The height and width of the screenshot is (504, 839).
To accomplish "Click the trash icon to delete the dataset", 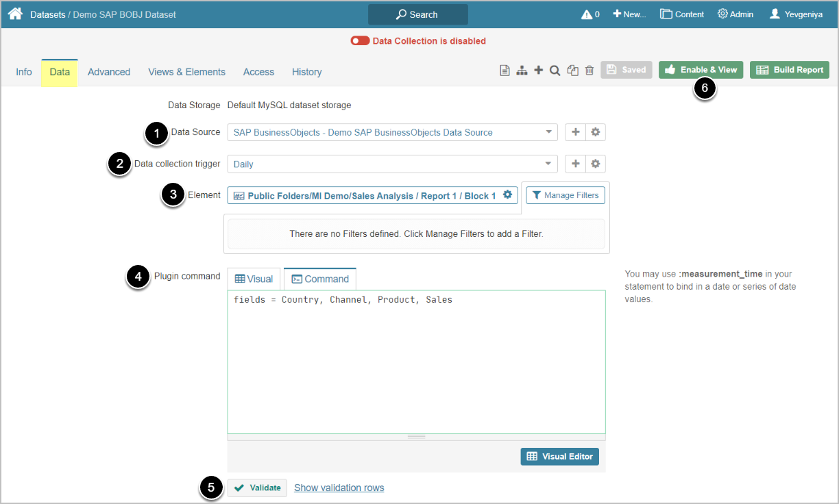I will point(589,70).
